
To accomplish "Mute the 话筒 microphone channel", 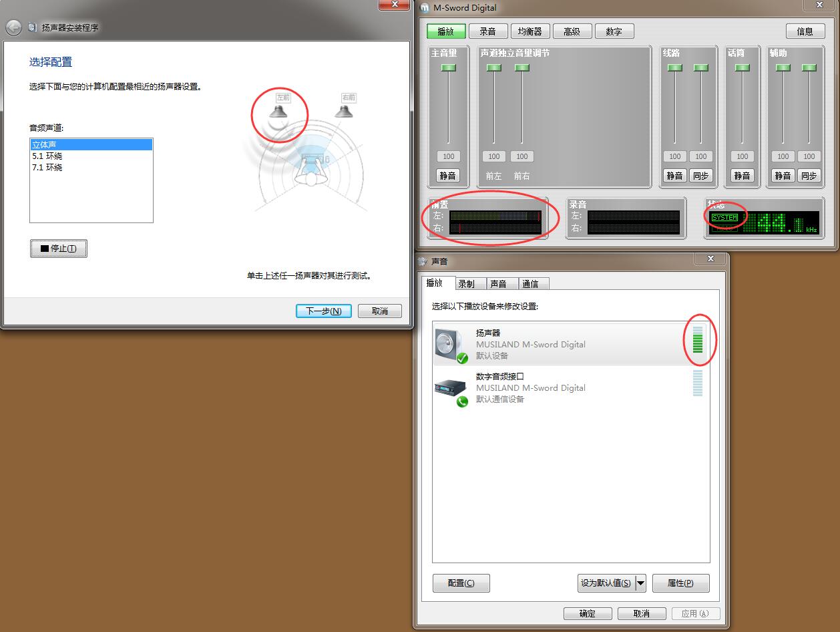I will (742, 176).
